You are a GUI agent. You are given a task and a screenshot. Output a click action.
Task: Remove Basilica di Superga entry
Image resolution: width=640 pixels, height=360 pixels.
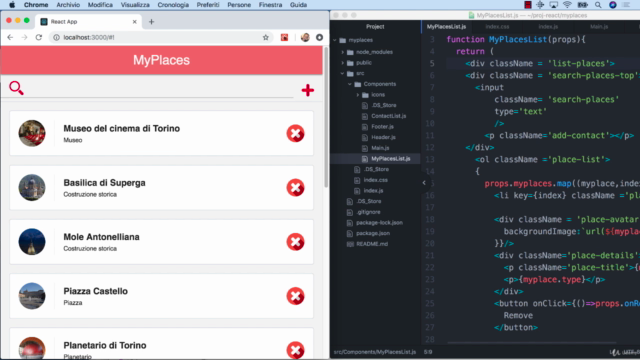point(295,188)
